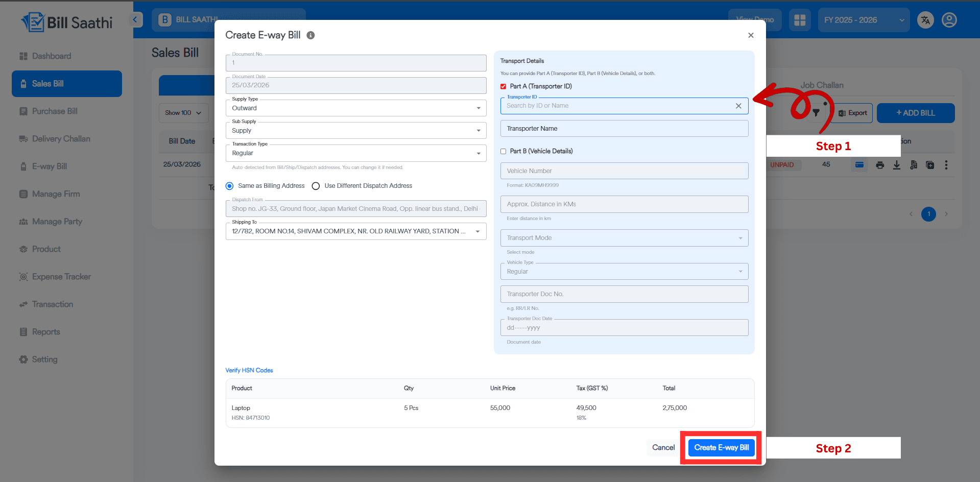Click the Transporter Doc No. field
Image resolution: width=980 pixels, height=482 pixels.
pyautogui.click(x=624, y=294)
